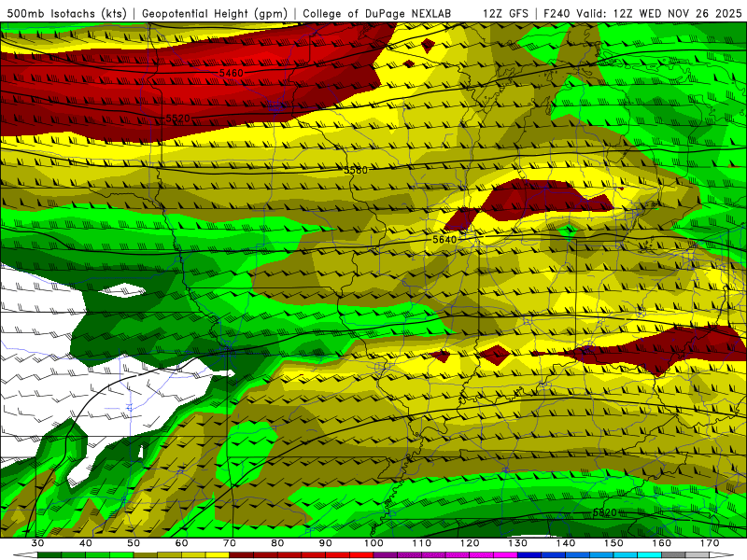Click the 160 value on the color scale
Screen dimensions: 747x560
tap(662, 543)
